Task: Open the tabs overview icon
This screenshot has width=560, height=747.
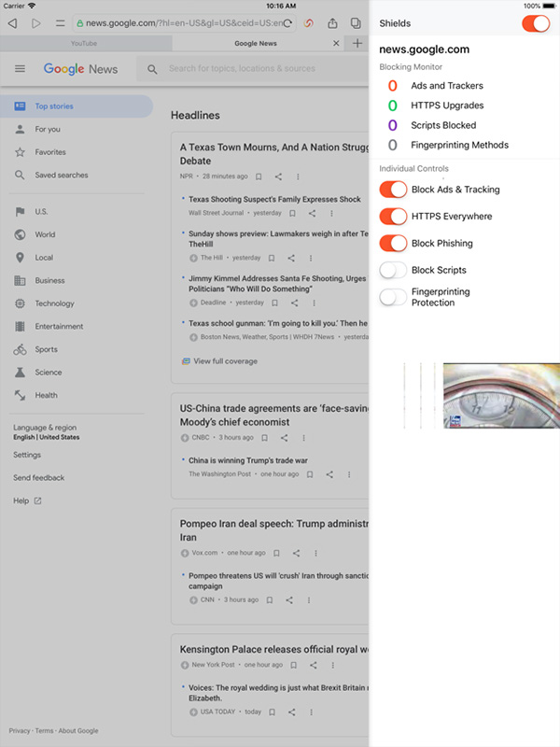Action: click(x=356, y=22)
